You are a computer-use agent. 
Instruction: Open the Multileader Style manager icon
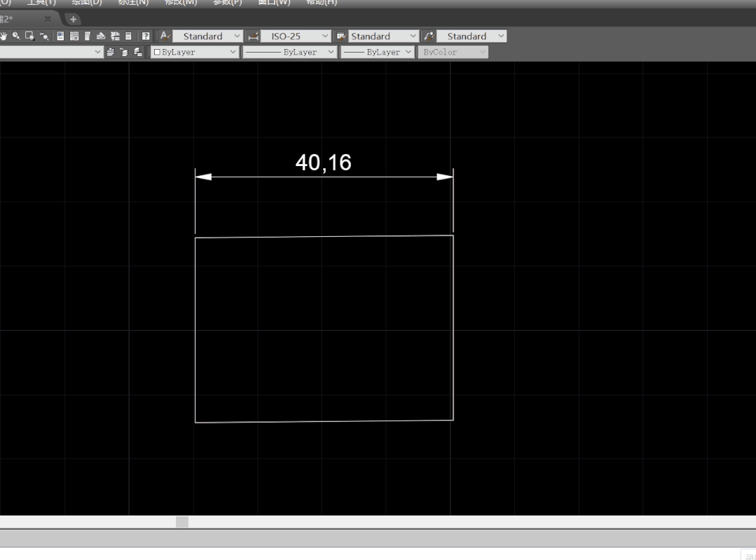tap(429, 36)
